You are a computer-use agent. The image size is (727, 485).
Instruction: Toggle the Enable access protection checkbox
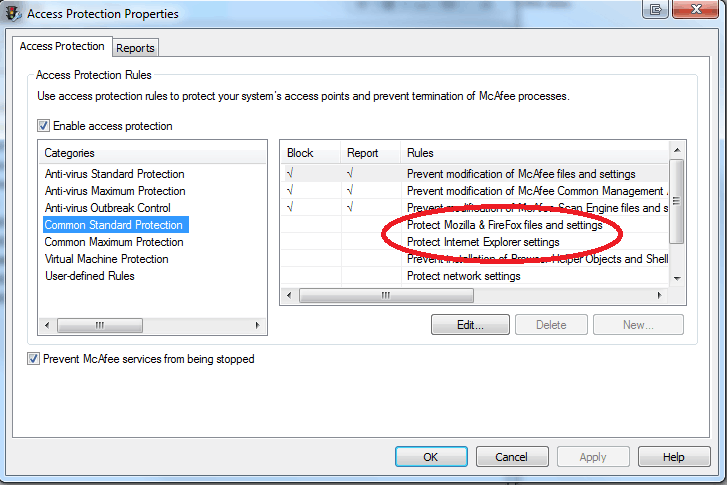[43, 126]
